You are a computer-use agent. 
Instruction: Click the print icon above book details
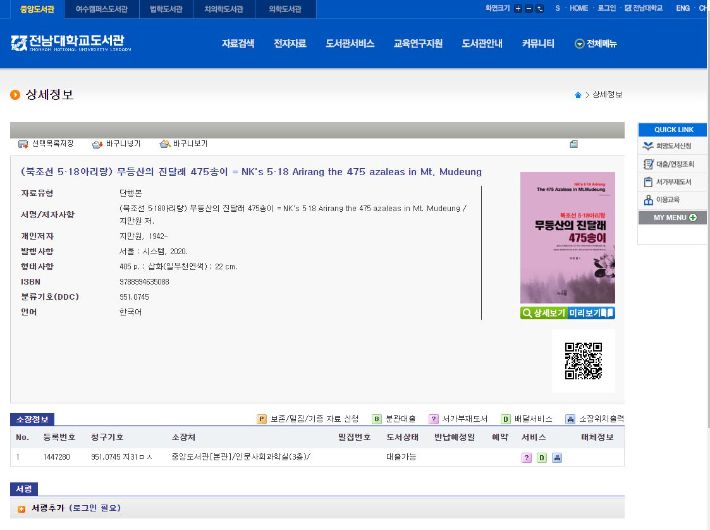pyautogui.click(x=573, y=144)
